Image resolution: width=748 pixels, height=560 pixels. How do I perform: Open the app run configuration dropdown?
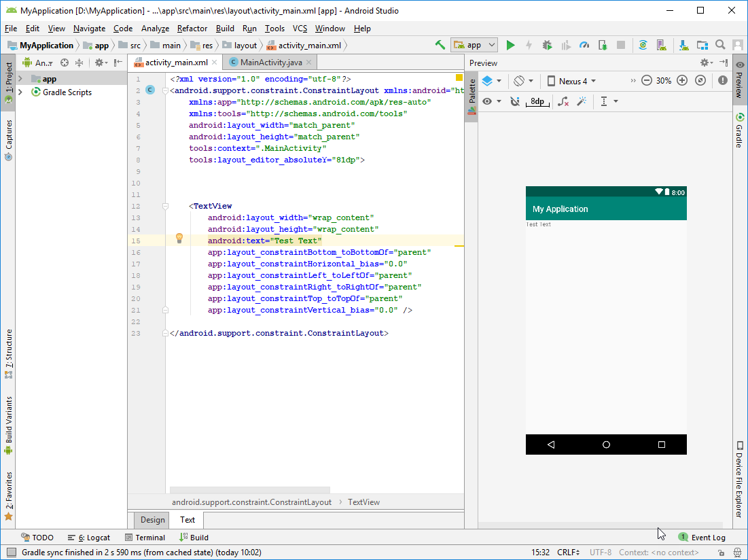[474, 45]
